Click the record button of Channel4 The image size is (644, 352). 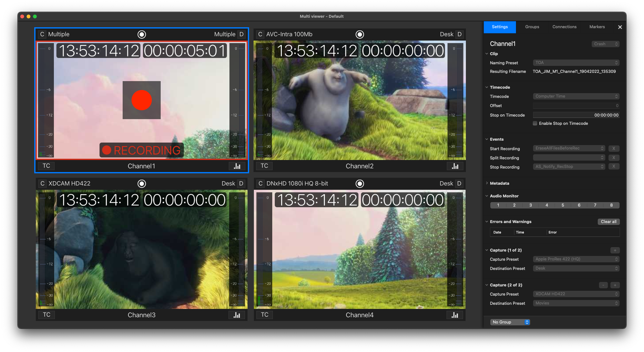[x=360, y=183]
